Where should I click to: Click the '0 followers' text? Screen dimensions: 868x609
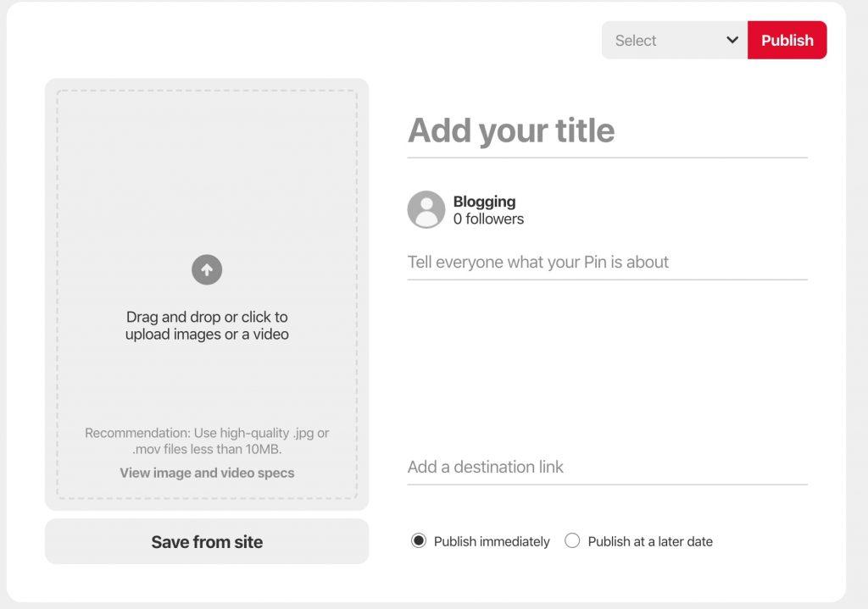488,219
